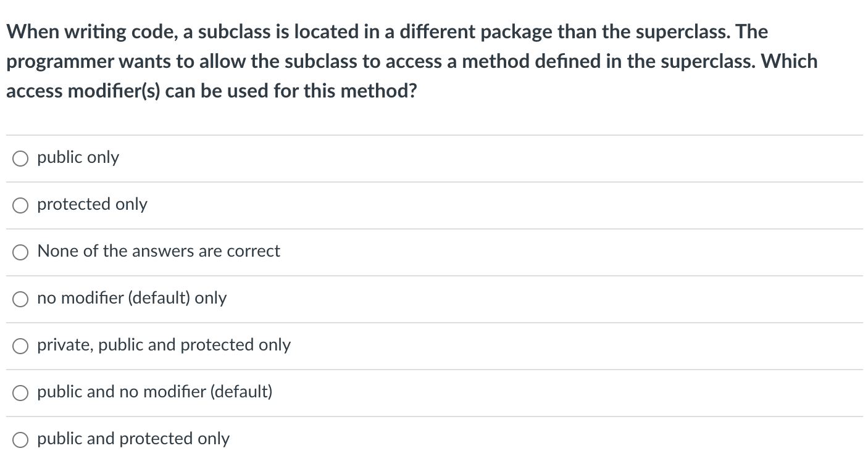Click the 'private, public and protected only' text

pos(164,346)
